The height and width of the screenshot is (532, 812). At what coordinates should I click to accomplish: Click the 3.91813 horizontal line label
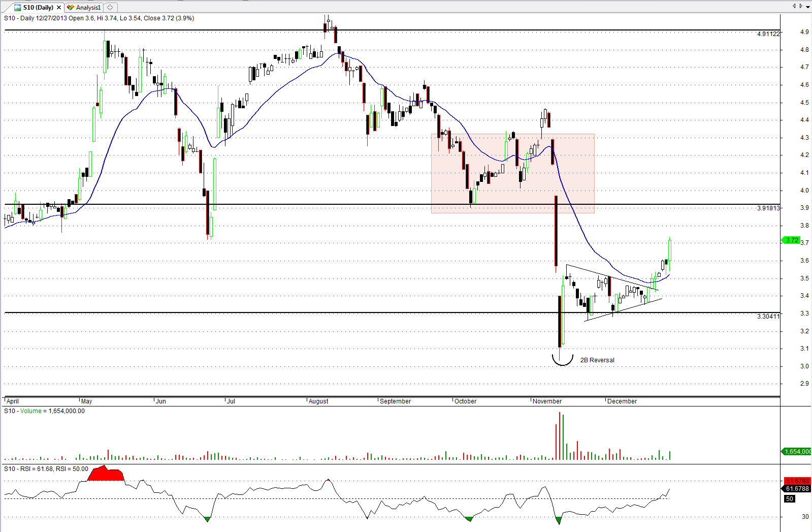[768, 208]
